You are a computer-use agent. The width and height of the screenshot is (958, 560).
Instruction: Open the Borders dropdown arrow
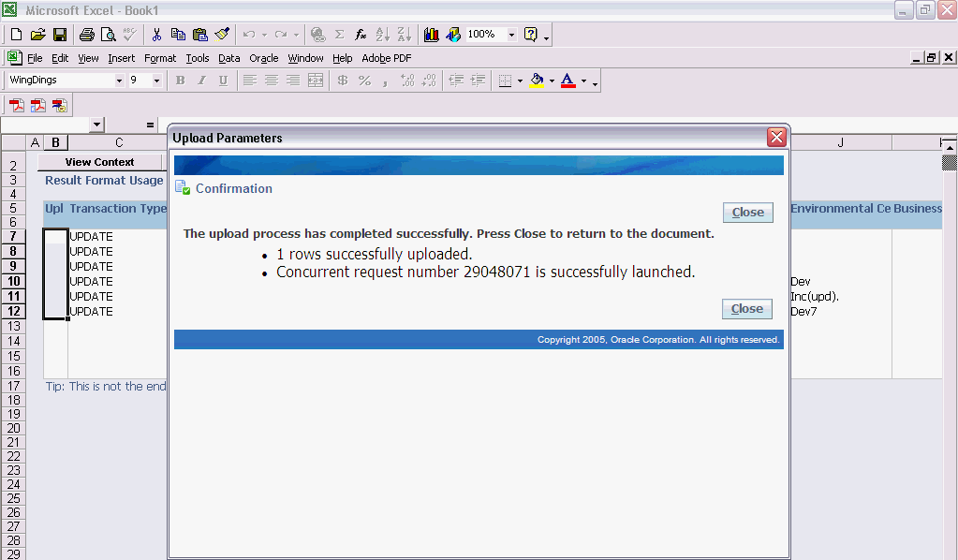(520, 81)
